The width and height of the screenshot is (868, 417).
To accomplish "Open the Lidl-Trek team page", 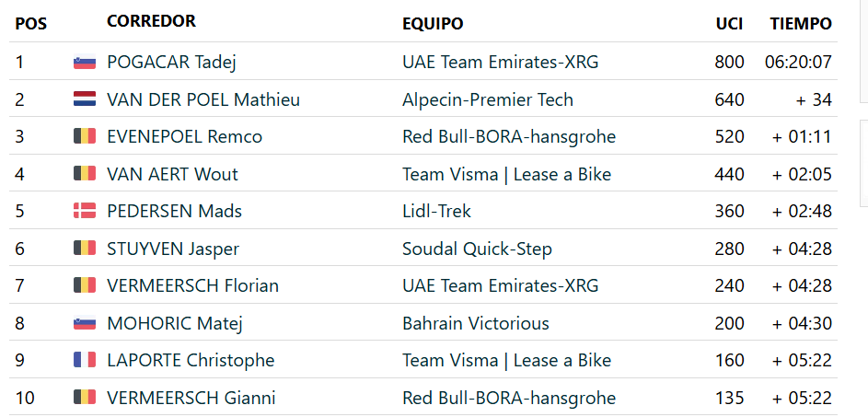I will [x=436, y=211].
